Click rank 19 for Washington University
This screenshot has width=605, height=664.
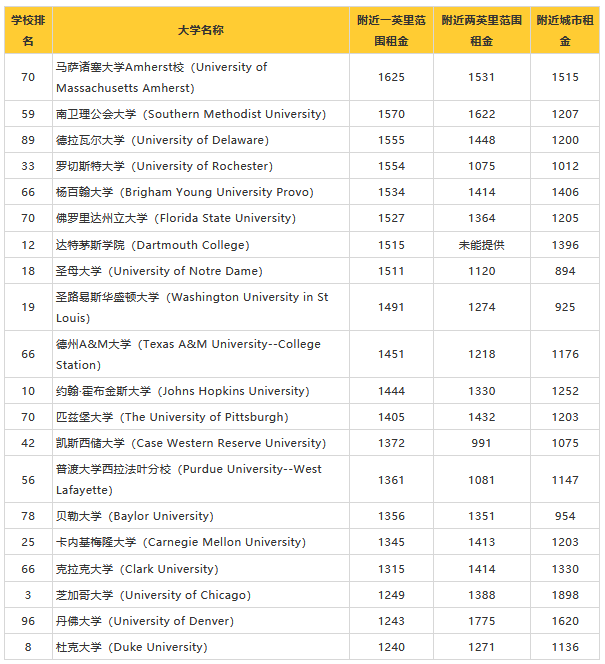coord(28,307)
